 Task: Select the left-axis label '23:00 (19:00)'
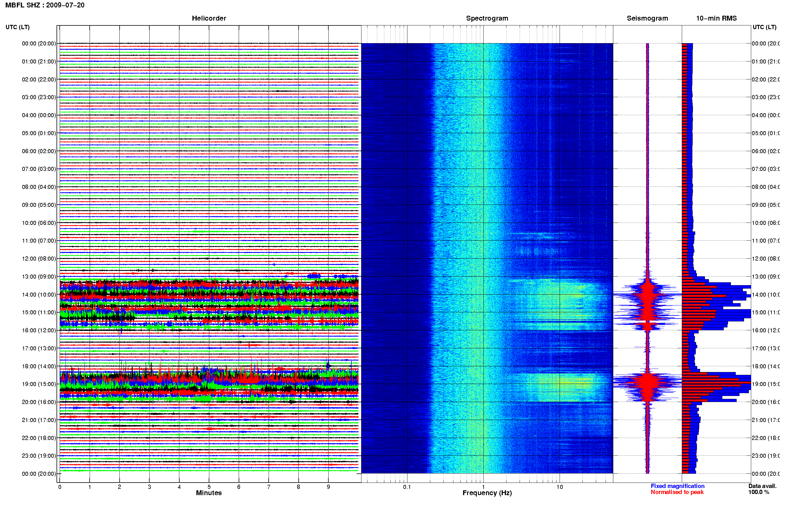[39, 456]
